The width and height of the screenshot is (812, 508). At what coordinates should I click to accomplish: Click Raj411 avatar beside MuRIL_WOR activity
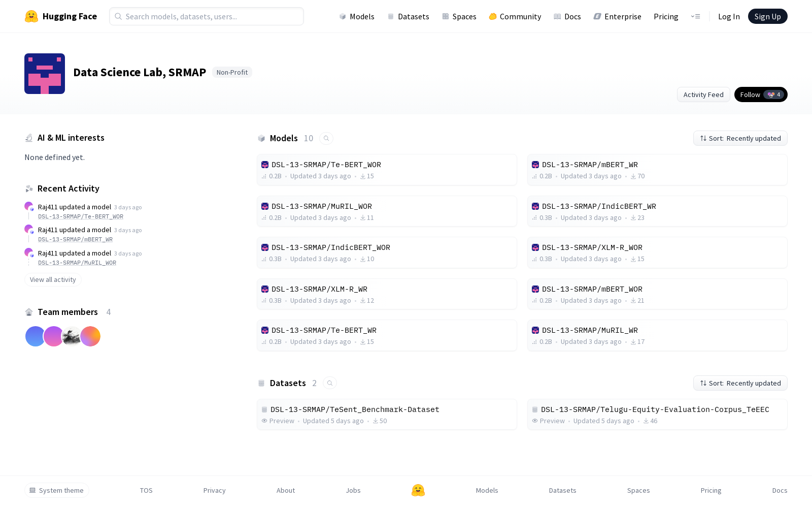28,252
